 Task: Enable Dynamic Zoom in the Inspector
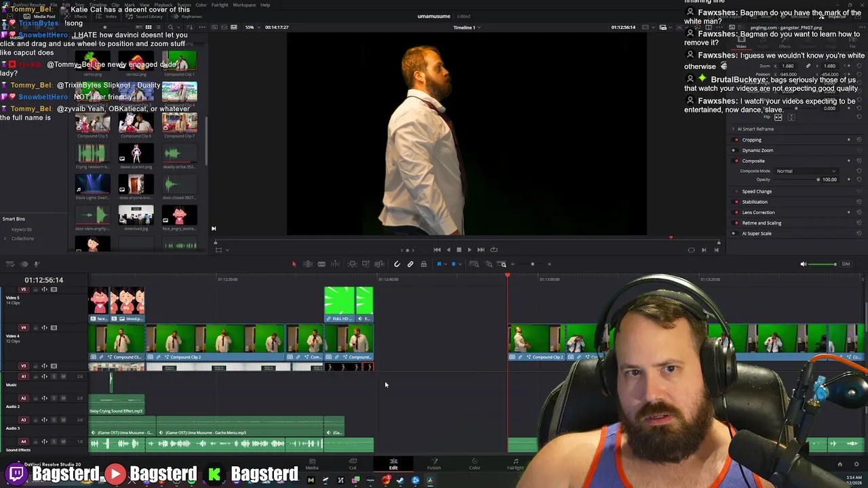(736, 150)
